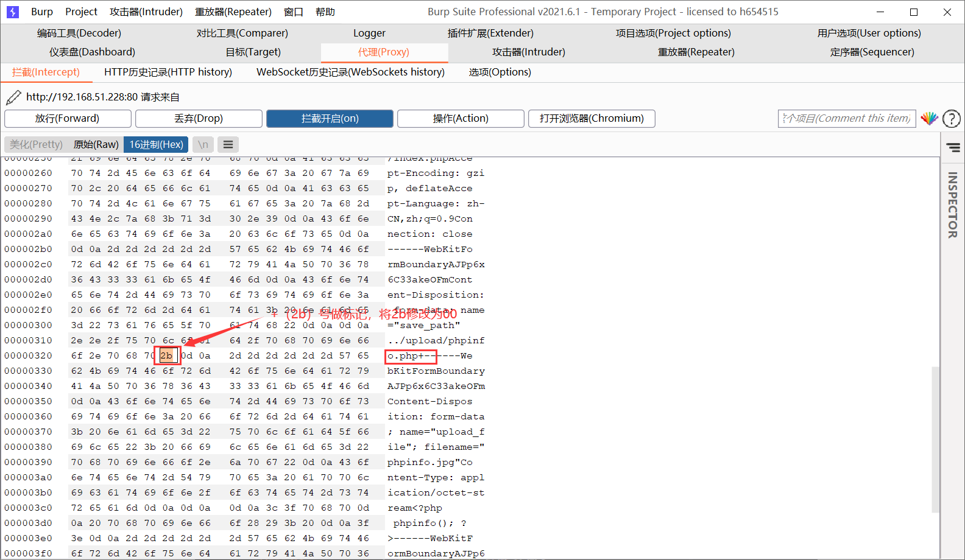
Task: Click ASCII text 'ream<?php'
Action: [415, 508]
